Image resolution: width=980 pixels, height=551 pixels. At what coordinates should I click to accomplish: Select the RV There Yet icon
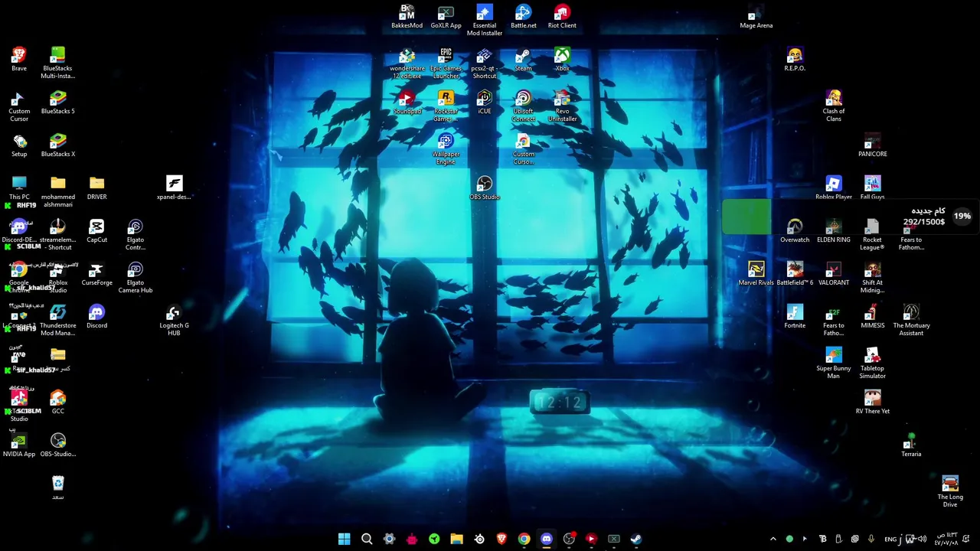coord(872,403)
